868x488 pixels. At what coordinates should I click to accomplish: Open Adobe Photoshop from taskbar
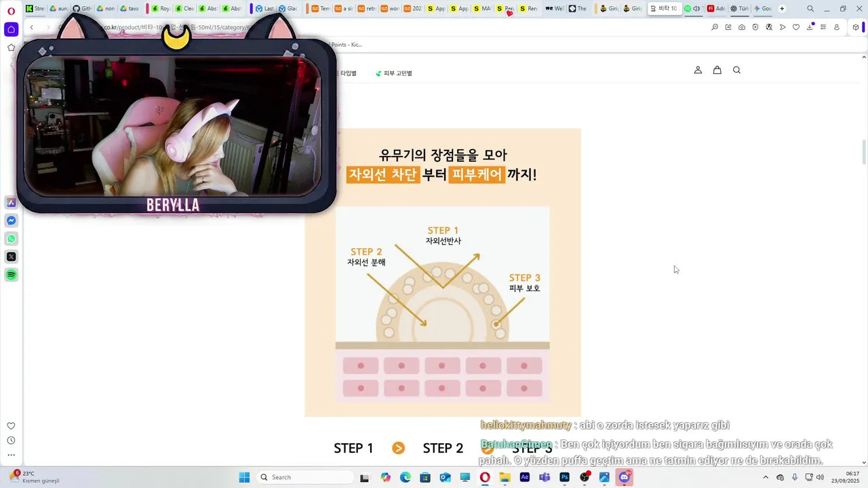click(x=564, y=477)
